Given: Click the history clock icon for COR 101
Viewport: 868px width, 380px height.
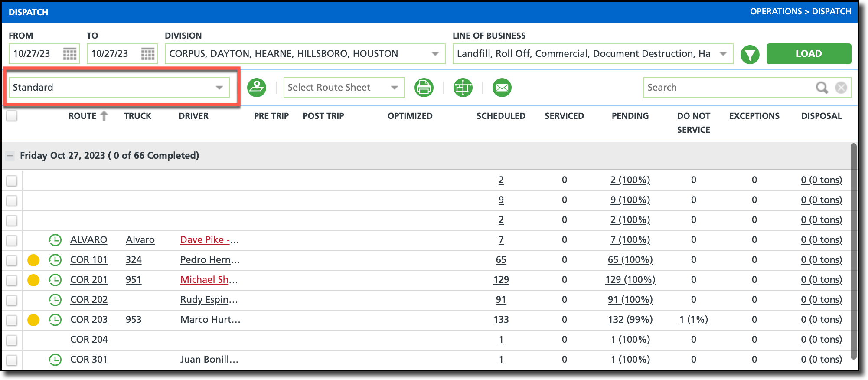Looking at the screenshot, I should pos(55,260).
